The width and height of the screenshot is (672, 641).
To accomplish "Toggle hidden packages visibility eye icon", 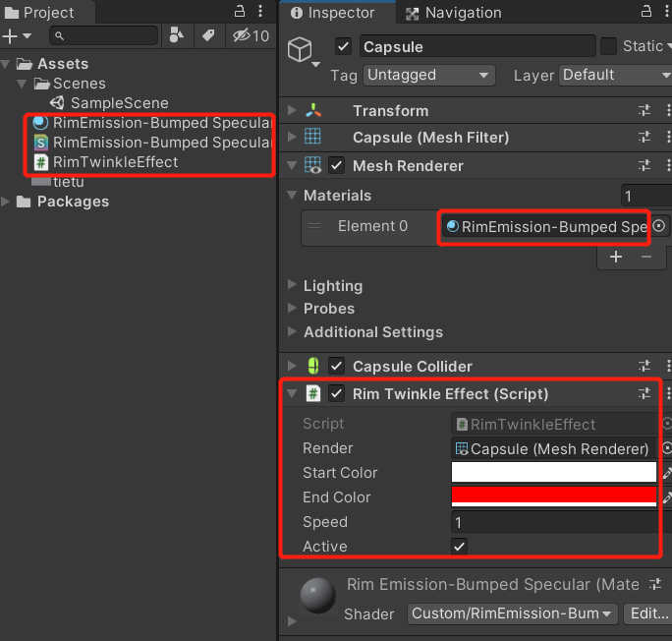I will coord(240,35).
